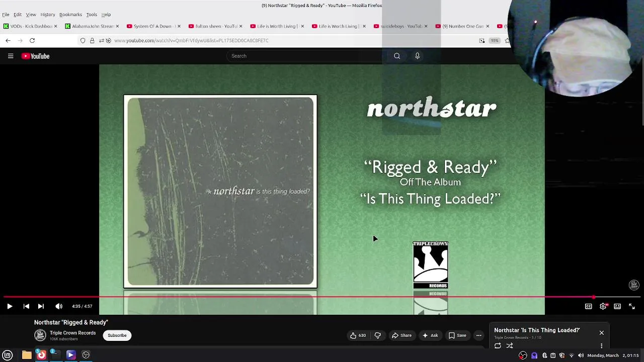This screenshot has width=644, height=362.
Task: Turn on closed captions in player
Action: [588, 306]
